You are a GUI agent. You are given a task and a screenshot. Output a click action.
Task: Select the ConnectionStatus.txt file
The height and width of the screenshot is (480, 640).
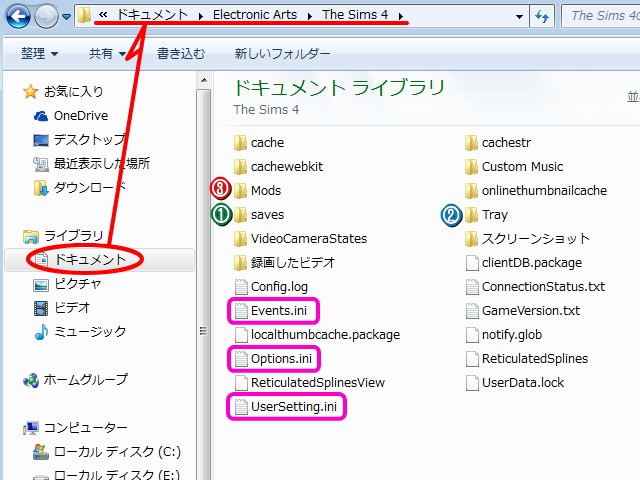536,287
